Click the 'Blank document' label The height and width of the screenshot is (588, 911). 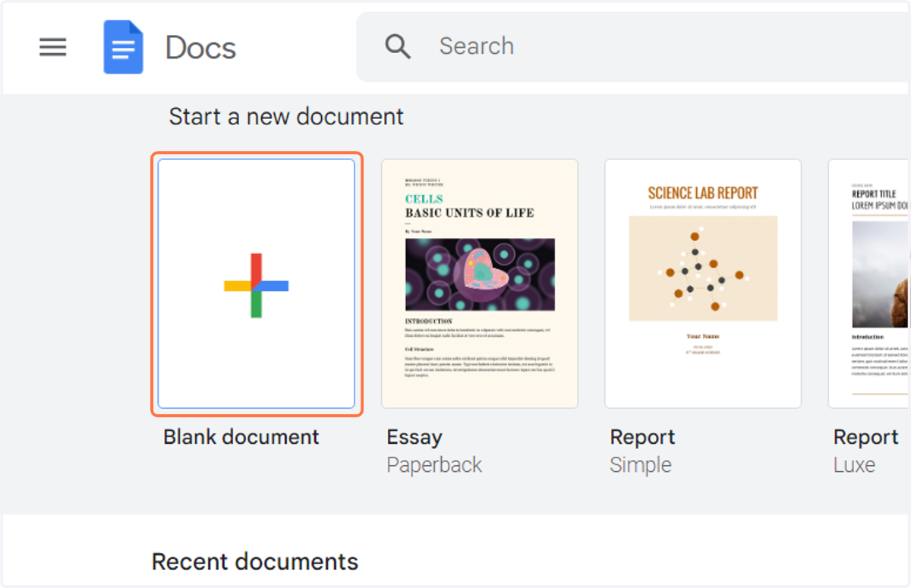[241, 437]
